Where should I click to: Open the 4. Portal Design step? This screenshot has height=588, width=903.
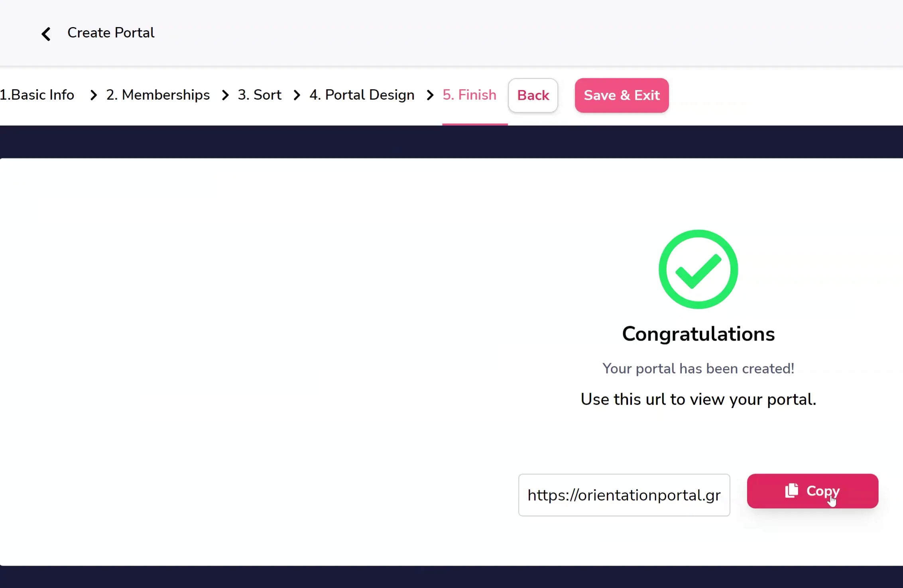point(362,95)
